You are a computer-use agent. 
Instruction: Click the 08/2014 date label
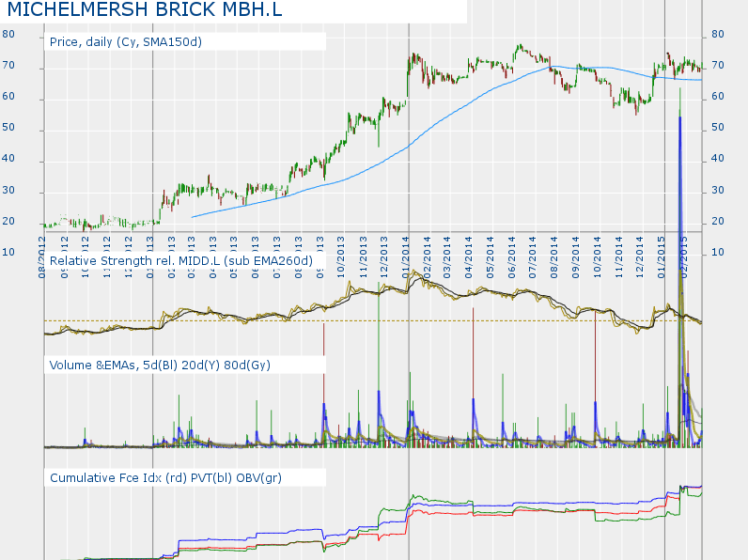click(x=554, y=257)
